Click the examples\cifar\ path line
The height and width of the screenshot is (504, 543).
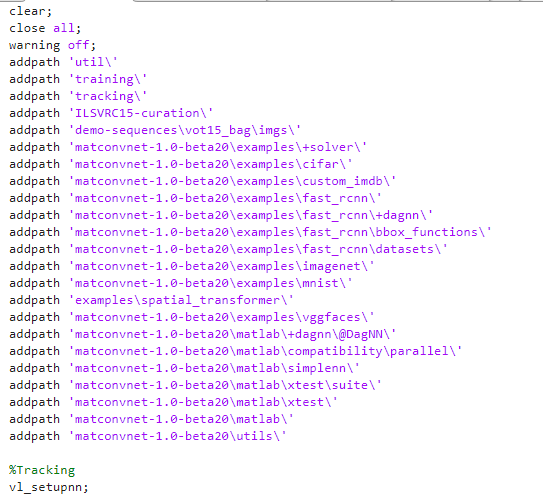point(180,164)
